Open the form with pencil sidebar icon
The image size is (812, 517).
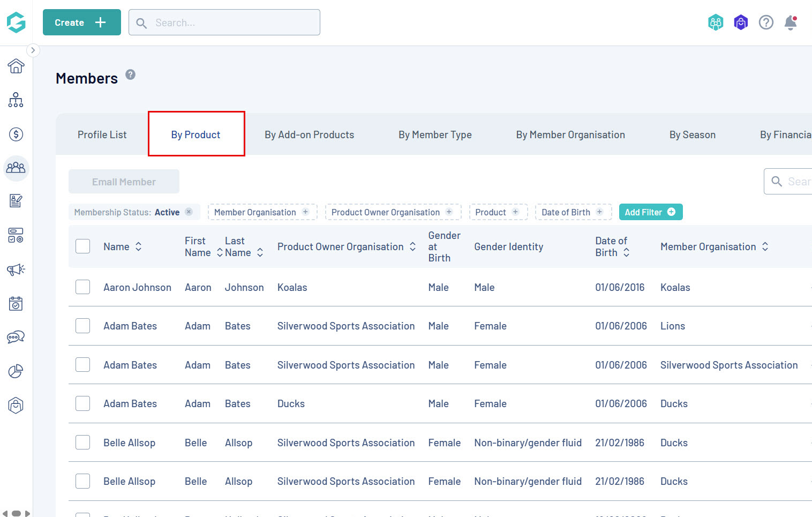[16, 201]
